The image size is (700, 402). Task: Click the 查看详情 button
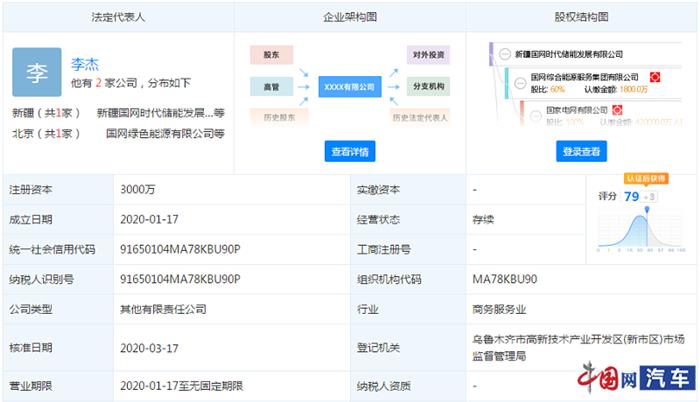tap(349, 152)
